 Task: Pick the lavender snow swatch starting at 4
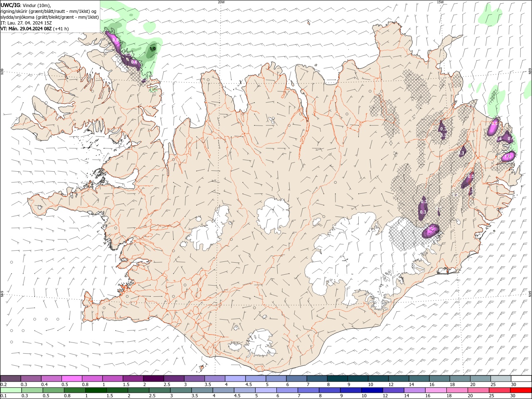(235, 378)
